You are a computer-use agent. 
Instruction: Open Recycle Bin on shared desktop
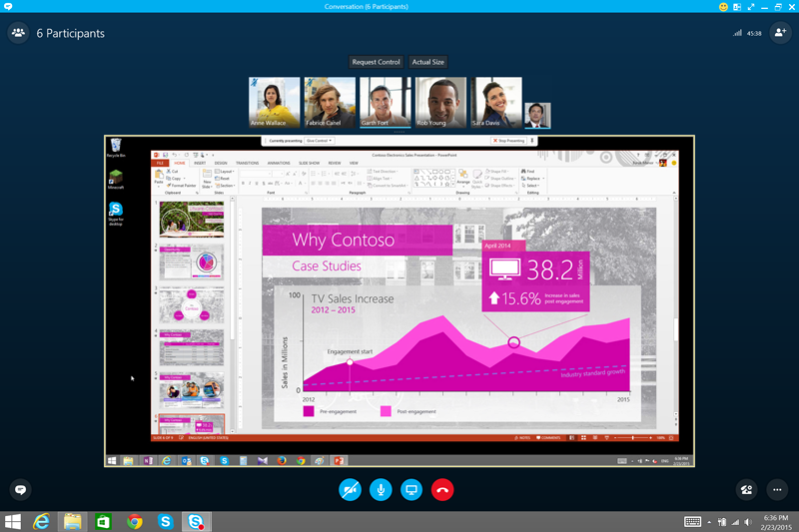(116, 148)
